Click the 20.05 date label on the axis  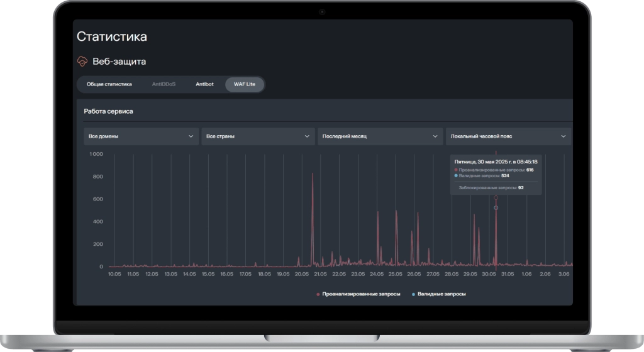pyautogui.click(x=302, y=274)
